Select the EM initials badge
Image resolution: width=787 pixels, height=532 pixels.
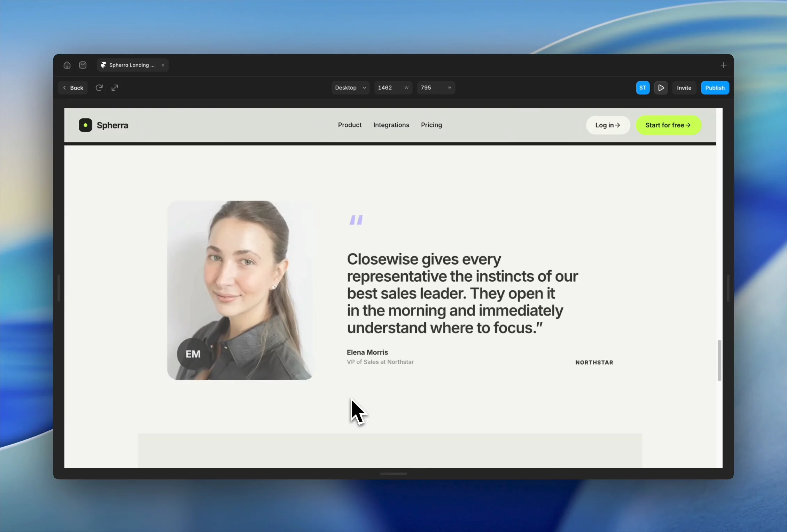pos(193,354)
